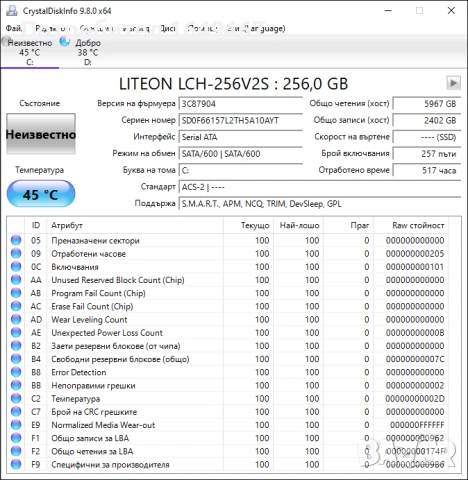Open the Файл menu
The image size is (468, 480).
coord(14,28)
